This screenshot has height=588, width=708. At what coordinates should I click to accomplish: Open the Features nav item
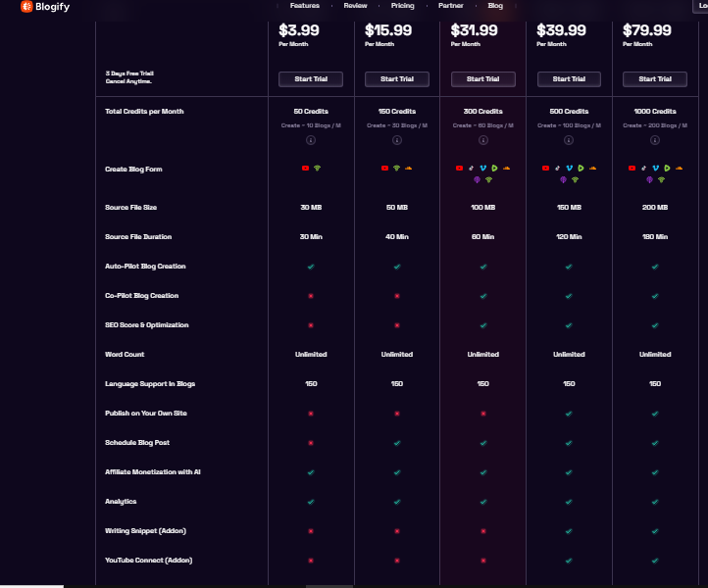pyautogui.click(x=305, y=6)
